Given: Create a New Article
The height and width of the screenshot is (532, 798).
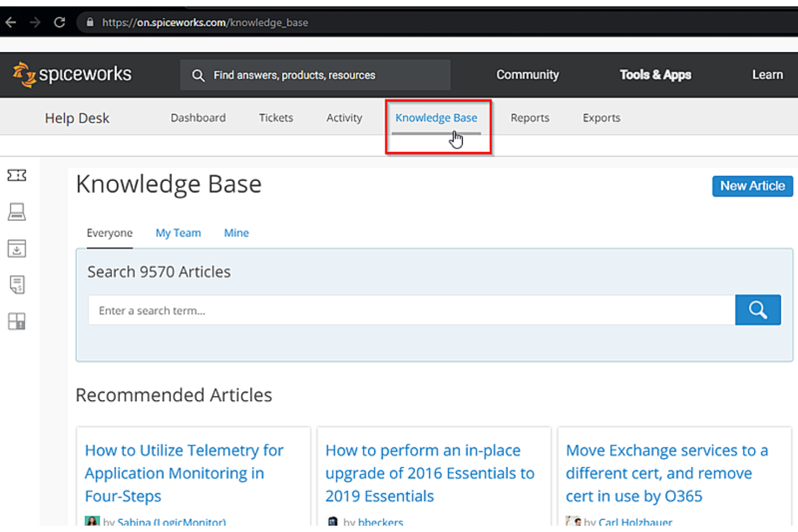Looking at the screenshot, I should click(x=752, y=186).
